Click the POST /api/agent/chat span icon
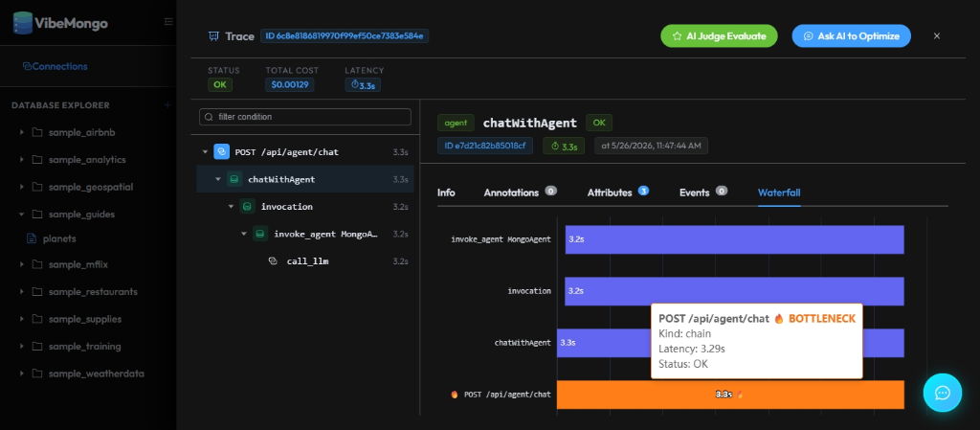This screenshot has width=980, height=430. tap(221, 152)
